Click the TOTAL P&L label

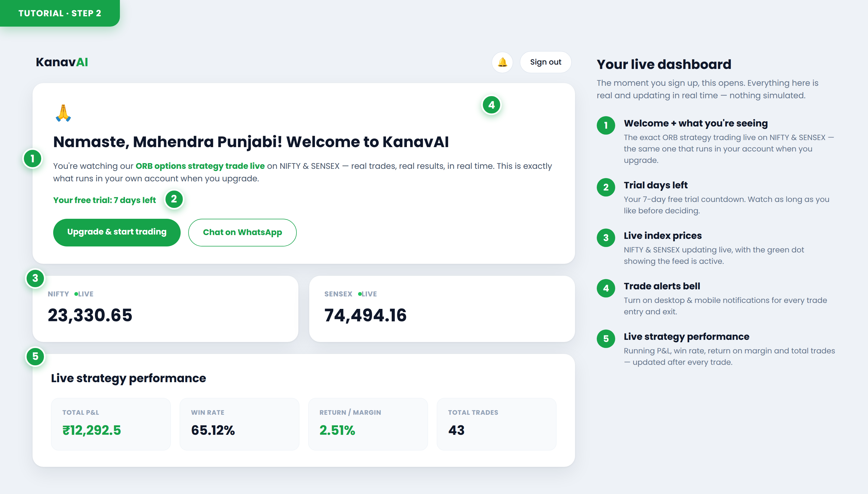click(81, 413)
